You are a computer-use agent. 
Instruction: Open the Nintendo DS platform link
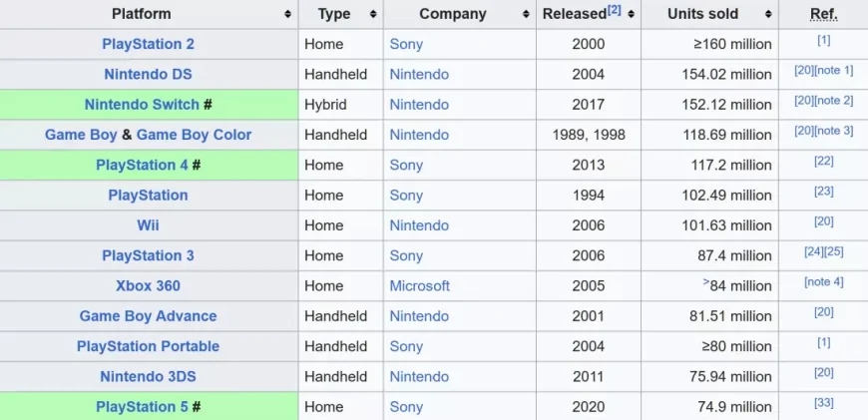(x=148, y=74)
